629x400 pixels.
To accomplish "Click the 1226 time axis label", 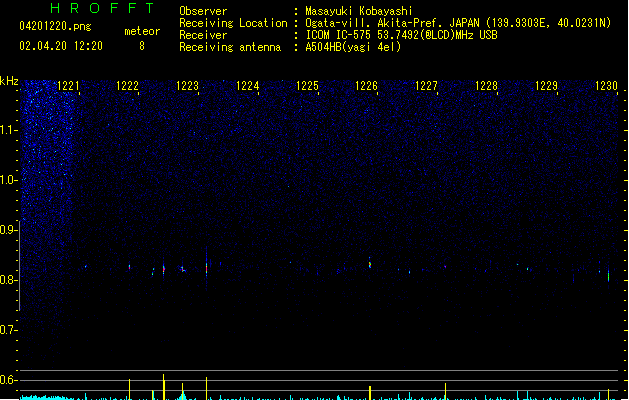I will [367, 86].
